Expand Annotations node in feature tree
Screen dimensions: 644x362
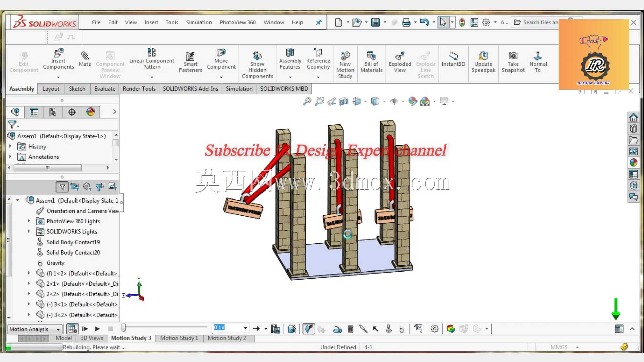click(x=10, y=157)
